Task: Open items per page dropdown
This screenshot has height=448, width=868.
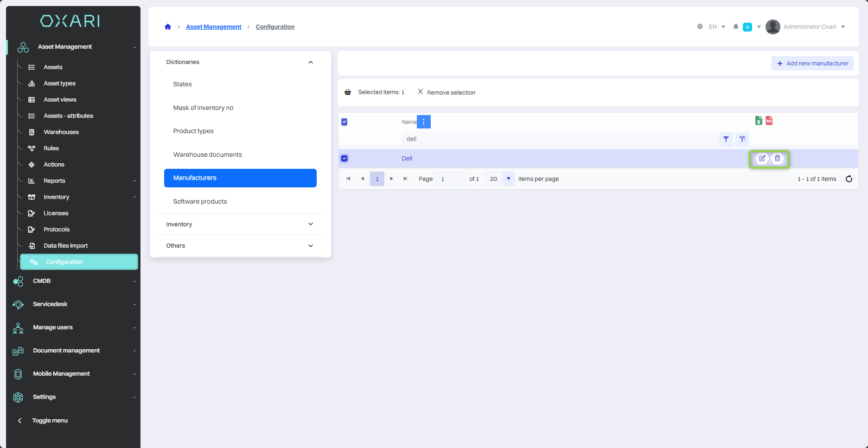Action: 509,179
